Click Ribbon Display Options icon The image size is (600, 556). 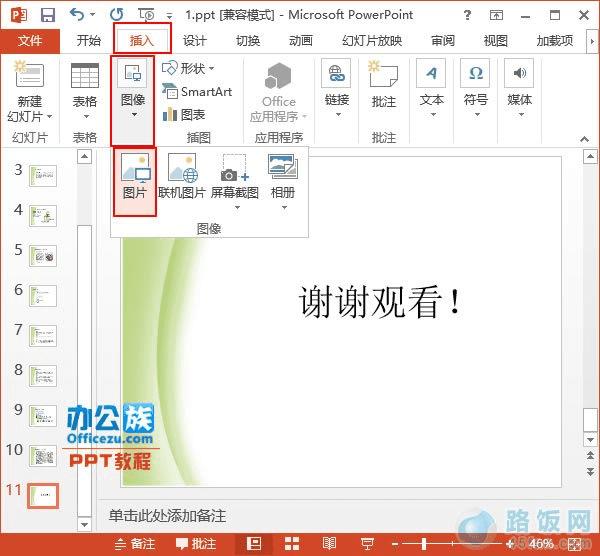point(496,15)
